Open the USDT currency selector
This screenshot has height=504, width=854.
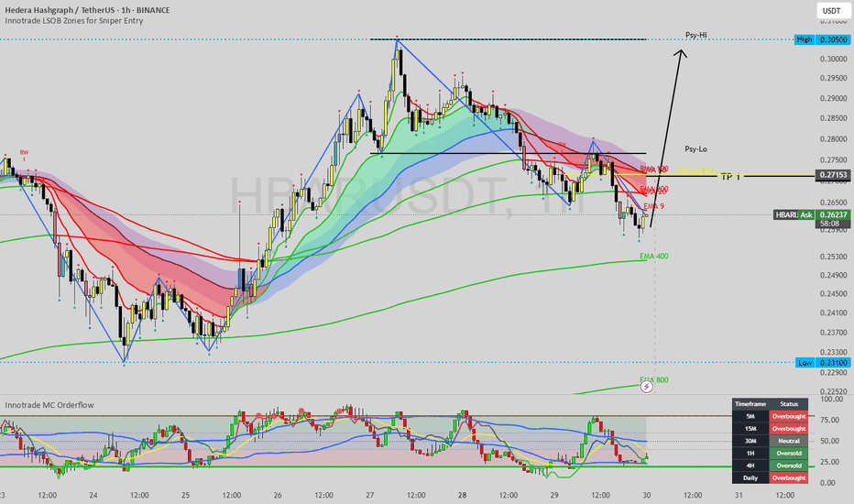(x=831, y=10)
